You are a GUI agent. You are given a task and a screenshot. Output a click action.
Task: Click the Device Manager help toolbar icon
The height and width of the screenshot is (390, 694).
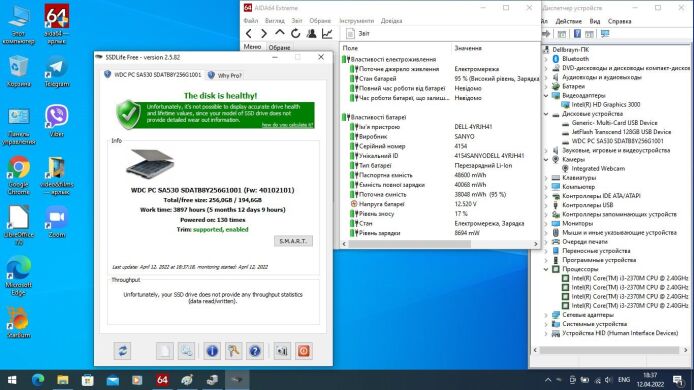[577, 34]
